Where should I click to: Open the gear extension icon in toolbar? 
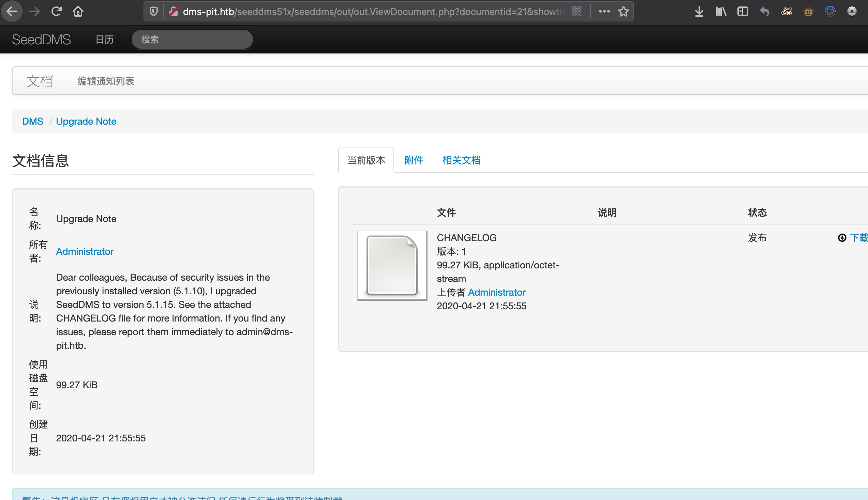pyautogui.click(x=852, y=11)
